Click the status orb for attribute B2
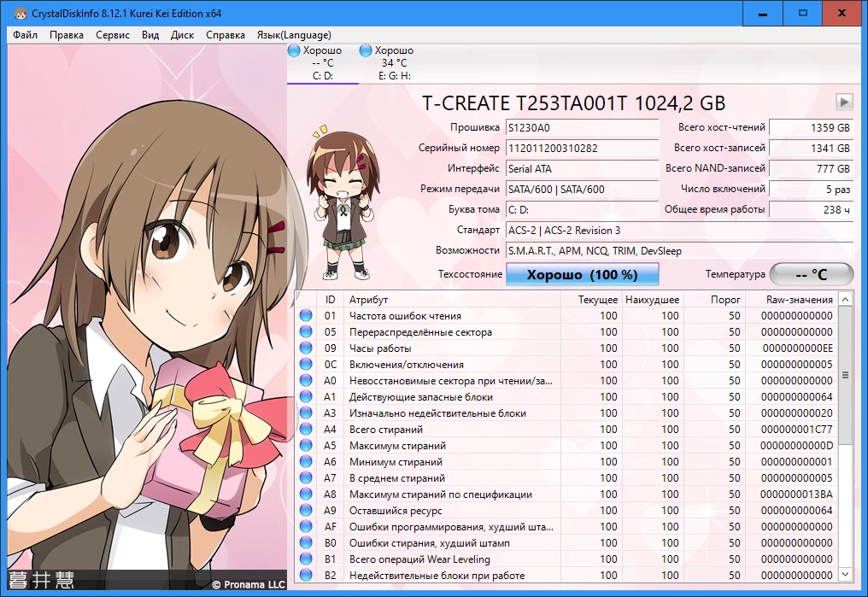The width and height of the screenshot is (868, 597). click(x=306, y=575)
